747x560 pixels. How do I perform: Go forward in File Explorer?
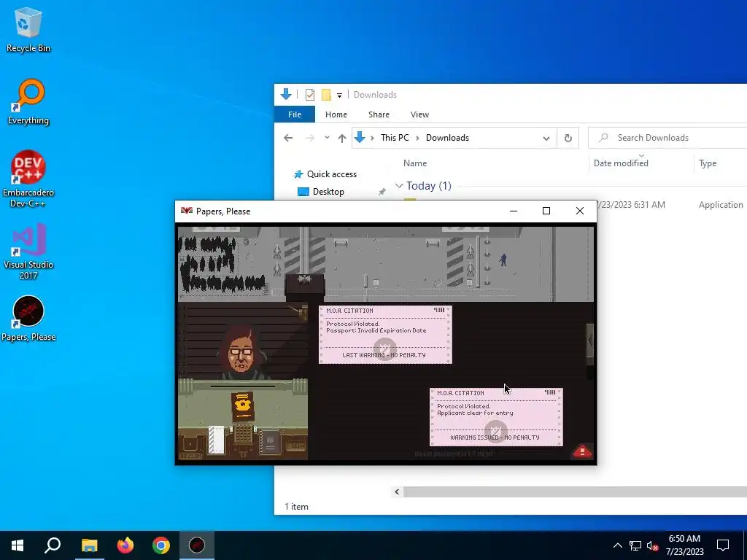point(309,138)
